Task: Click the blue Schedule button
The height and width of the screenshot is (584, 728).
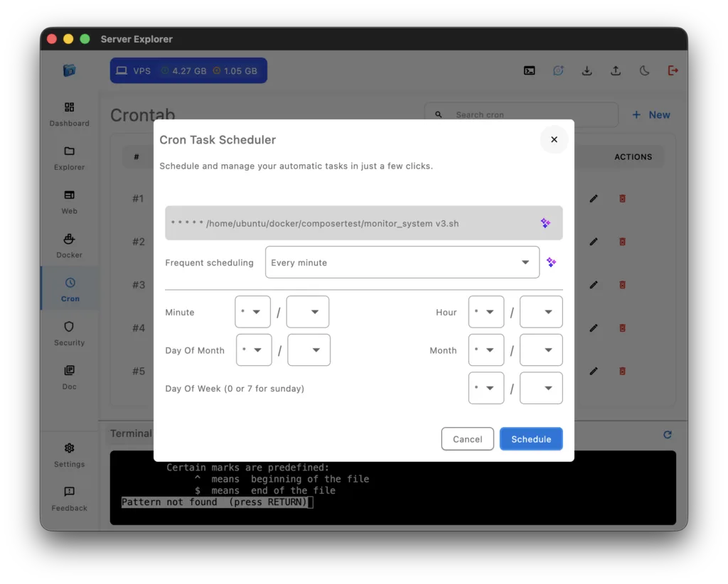Action: (x=531, y=439)
